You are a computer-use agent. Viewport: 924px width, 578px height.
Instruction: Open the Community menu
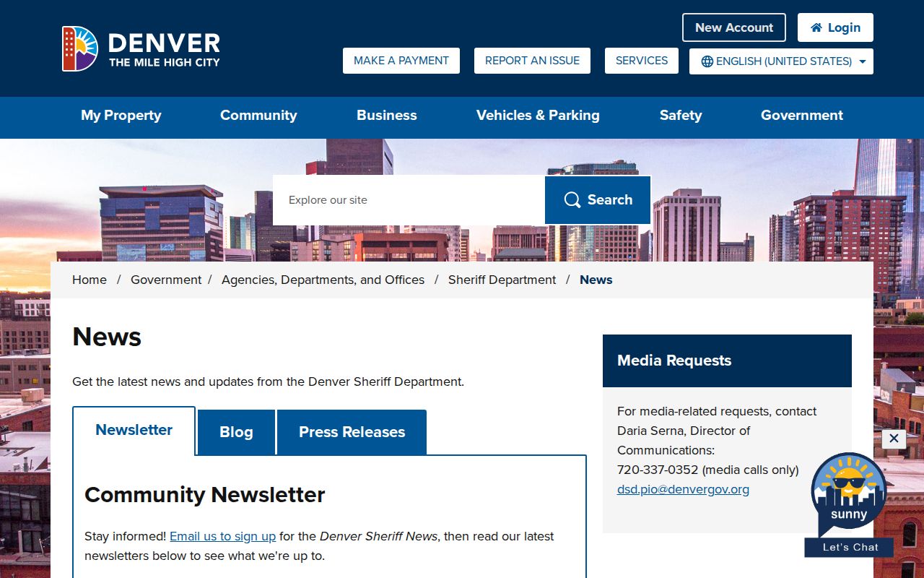(258, 116)
